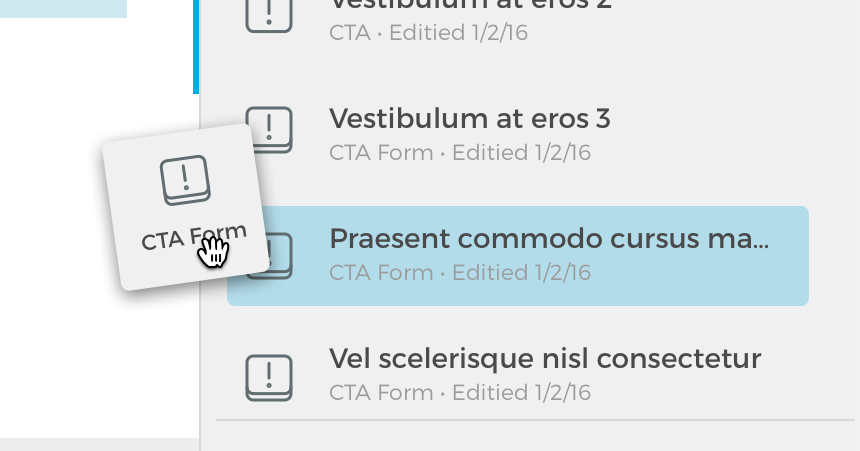The image size is (860, 451).
Task: Click the CTA icon beside Vestibulum at eros 2
Action: click(269, 15)
